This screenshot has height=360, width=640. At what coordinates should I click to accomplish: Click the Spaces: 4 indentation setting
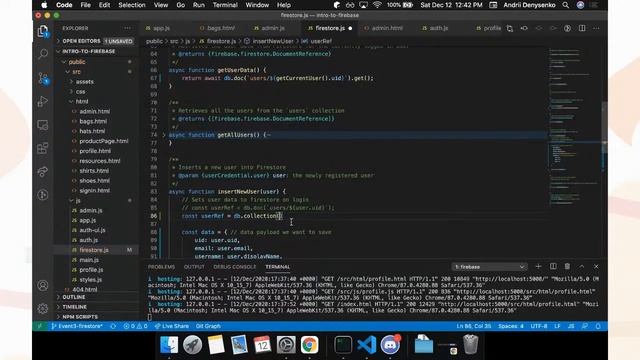(x=511, y=326)
